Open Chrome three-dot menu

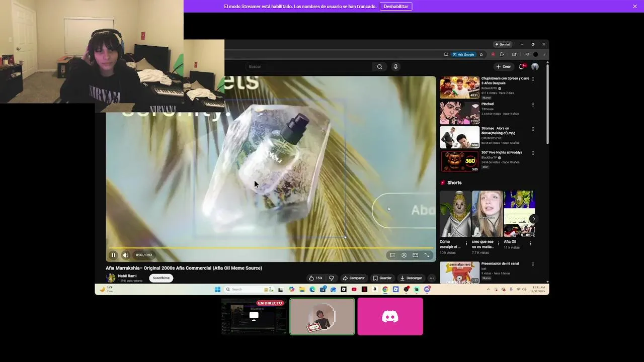click(x=544, y=54)
